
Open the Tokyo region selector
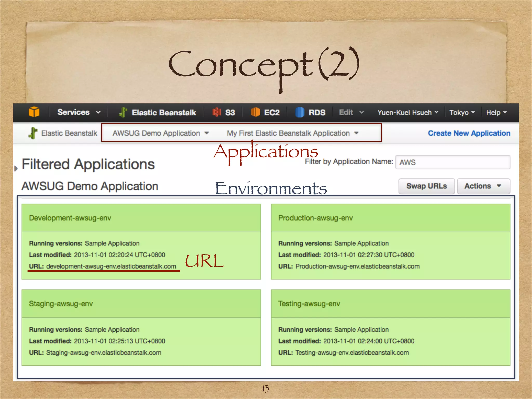pos(462,112)
